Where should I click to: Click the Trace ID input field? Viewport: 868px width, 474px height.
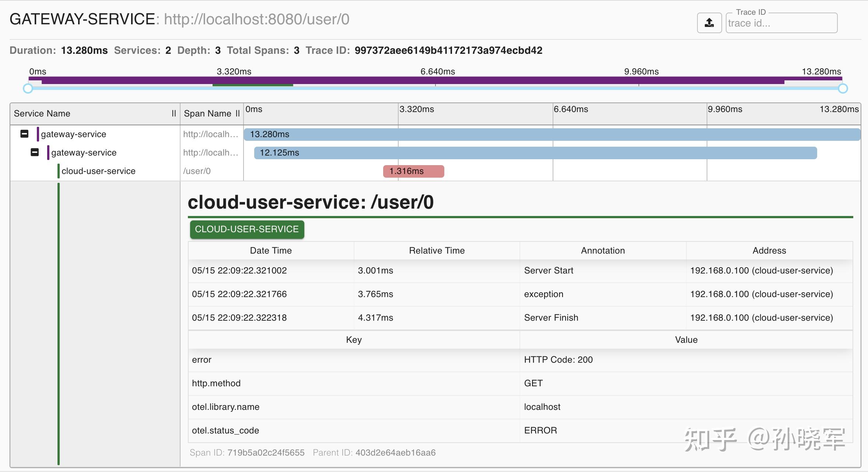(781, 23)
